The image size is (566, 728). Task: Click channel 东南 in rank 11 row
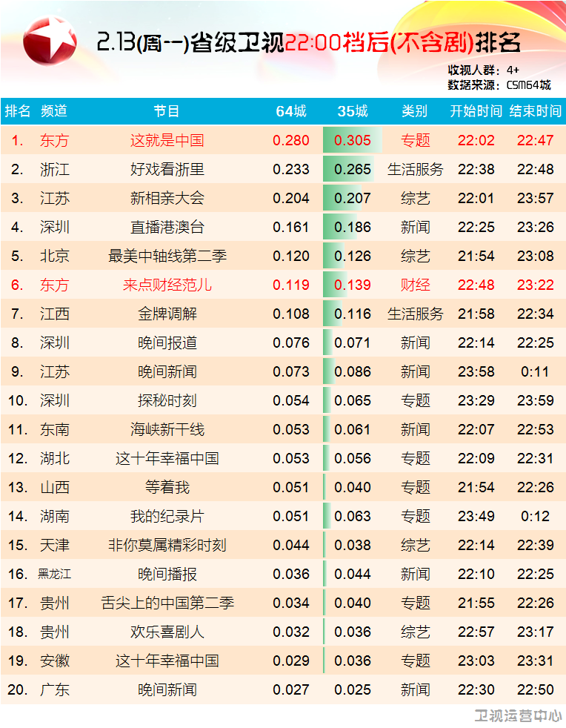pos(54,429)
